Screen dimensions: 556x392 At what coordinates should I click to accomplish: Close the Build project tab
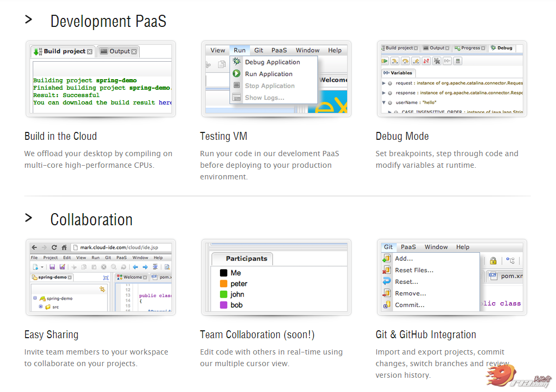click(x=90, y=52)
